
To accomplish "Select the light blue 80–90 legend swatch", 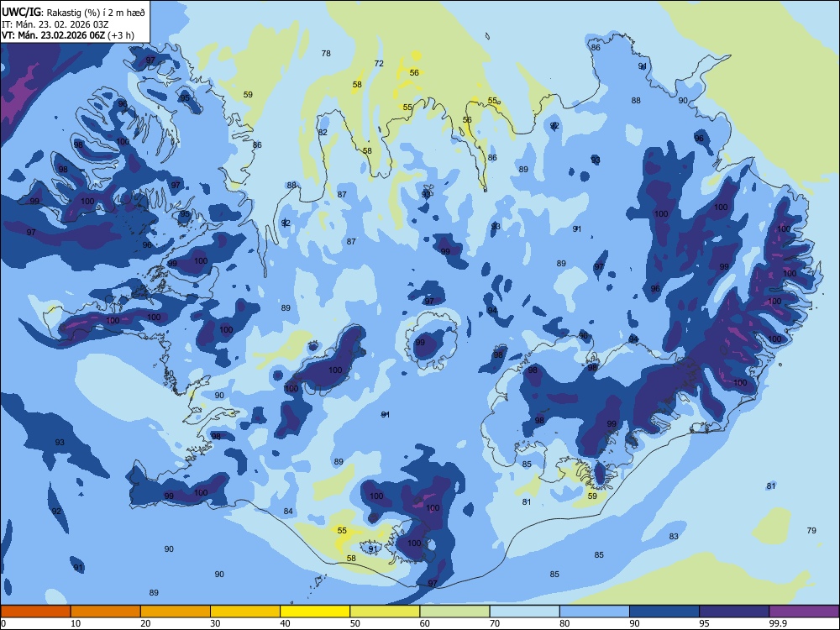I will point(595,612).
